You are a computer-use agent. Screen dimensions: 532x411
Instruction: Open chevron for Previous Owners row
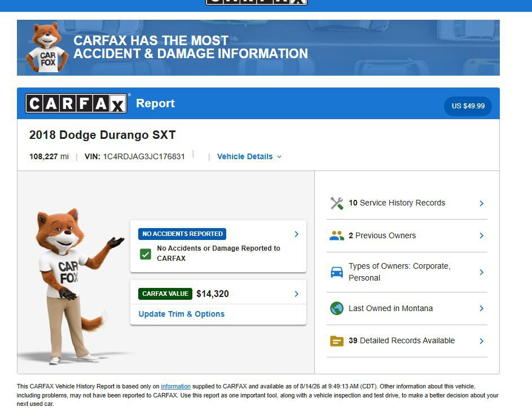point(481,235)
